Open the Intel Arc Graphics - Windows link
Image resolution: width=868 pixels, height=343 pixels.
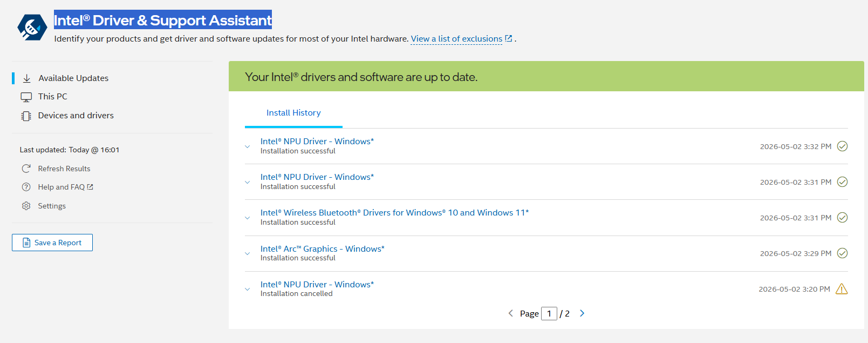[x=323, y=249]
